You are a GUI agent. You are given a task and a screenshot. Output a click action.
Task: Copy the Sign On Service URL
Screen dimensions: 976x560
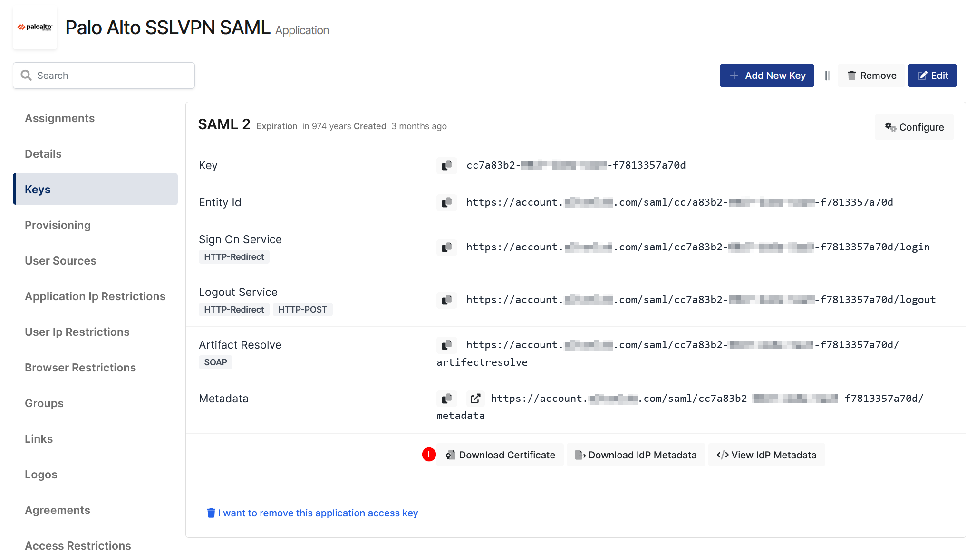446,247
